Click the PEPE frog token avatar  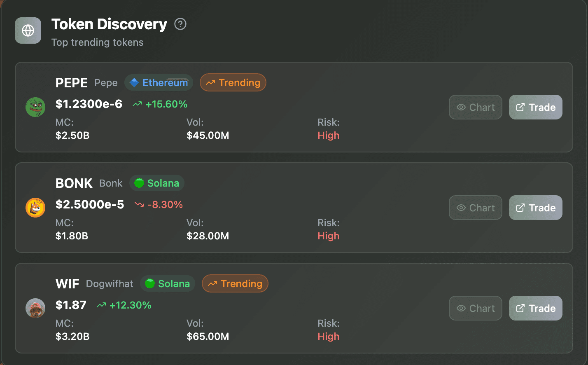[35, 107]
